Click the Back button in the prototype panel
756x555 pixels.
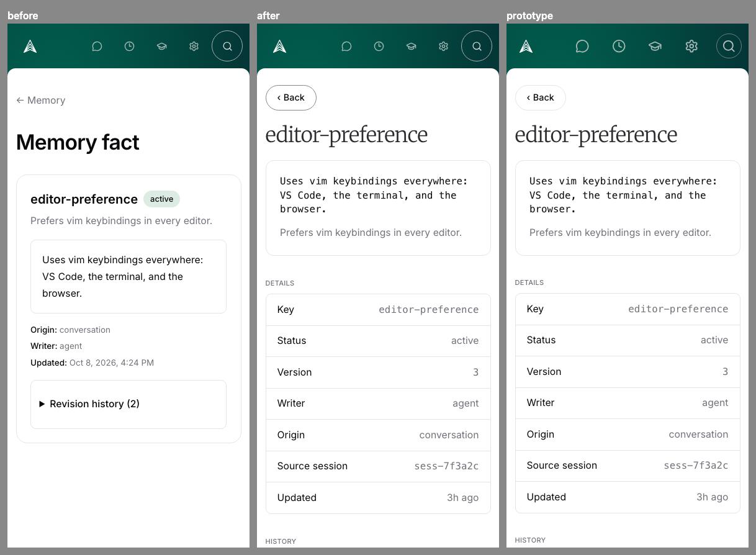[541, 97]
